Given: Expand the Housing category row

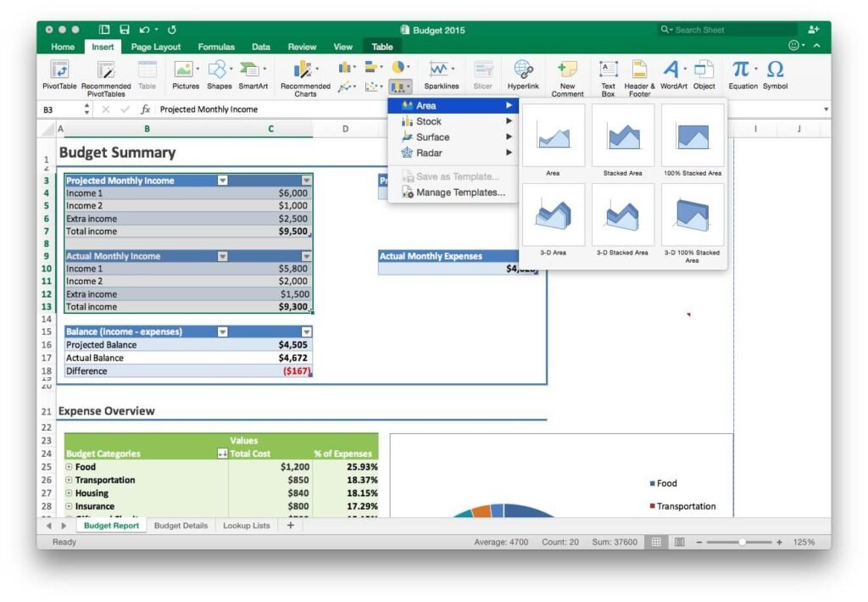Looking at the screenshot, I should pyautogui.click(x=70, y=493).
